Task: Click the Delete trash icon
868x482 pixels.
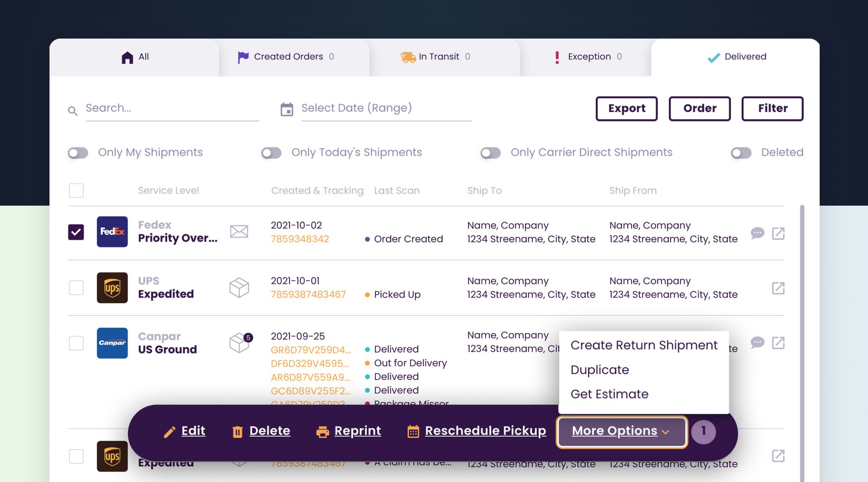Action: [238, 431]
